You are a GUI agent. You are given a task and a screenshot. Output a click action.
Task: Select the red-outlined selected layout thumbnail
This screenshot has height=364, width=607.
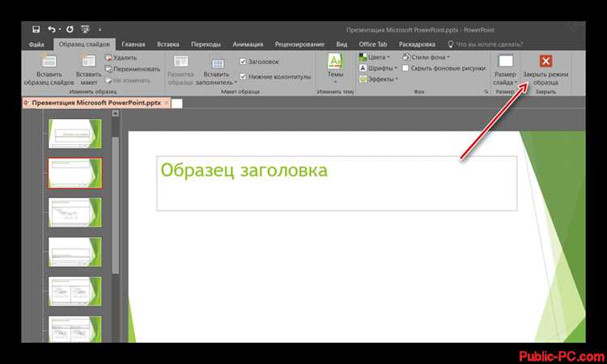point(74,173)
